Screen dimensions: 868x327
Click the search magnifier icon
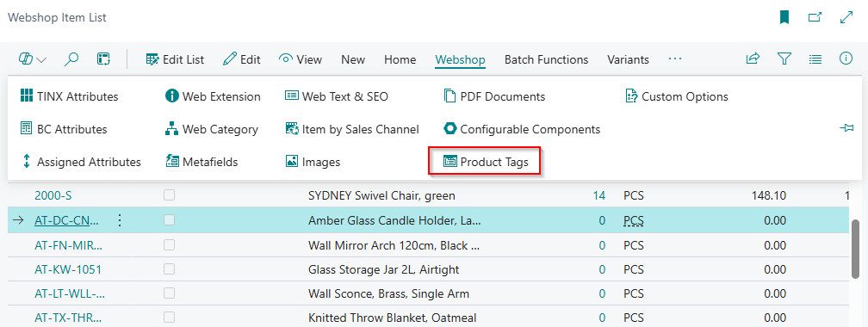(71, 59)
